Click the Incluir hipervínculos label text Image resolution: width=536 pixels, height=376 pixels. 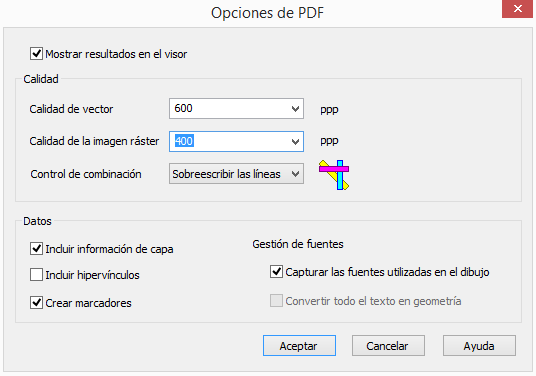[x=92, y=275]
